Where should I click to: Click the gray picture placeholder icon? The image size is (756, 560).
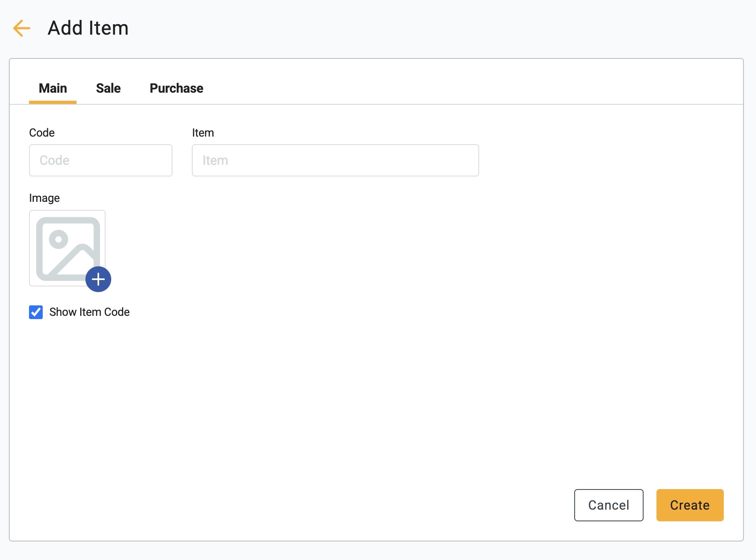click(x=64, y=247)
